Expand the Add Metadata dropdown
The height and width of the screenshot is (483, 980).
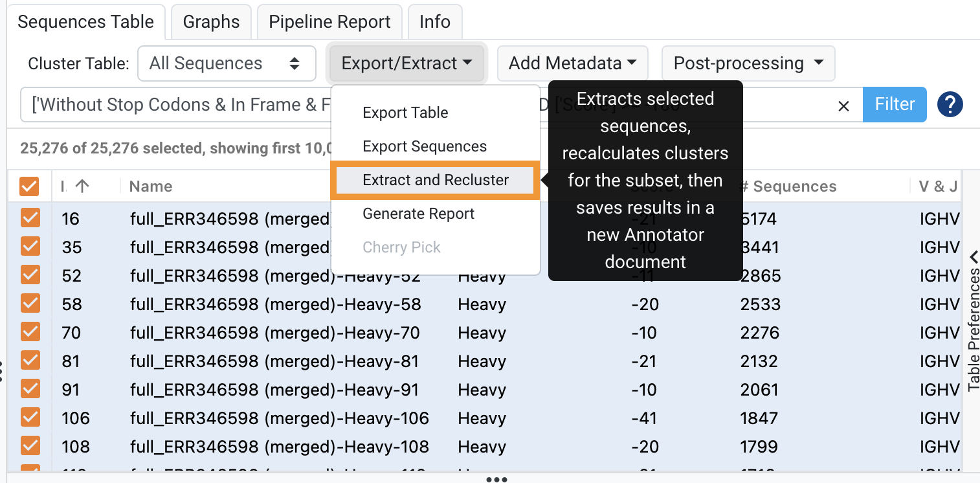click(573, 63)
